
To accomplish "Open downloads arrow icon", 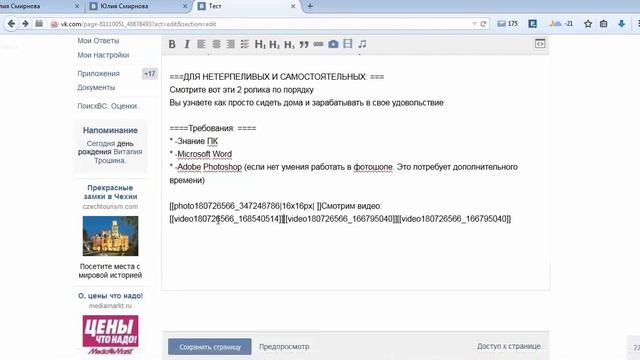I will (621, 24).
